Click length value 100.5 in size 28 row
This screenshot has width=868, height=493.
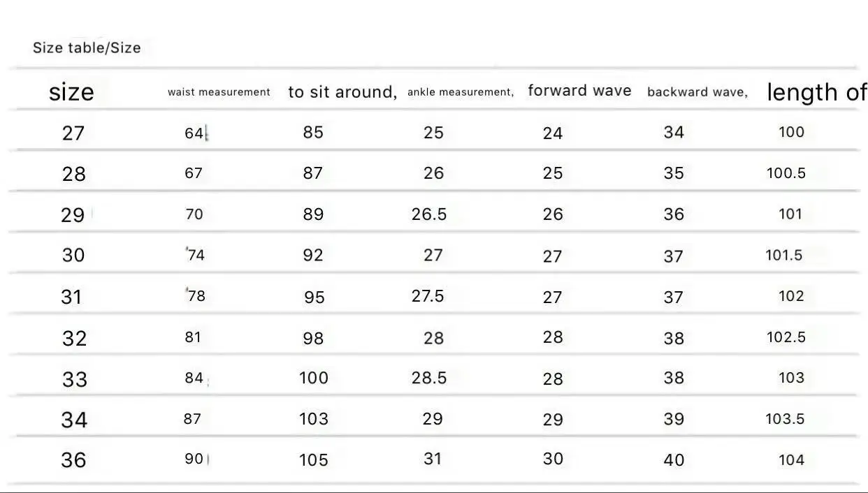click(786, 173)
